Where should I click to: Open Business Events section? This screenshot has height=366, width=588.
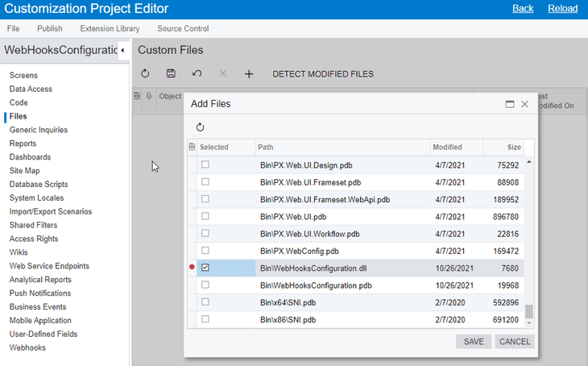[38, 307]
